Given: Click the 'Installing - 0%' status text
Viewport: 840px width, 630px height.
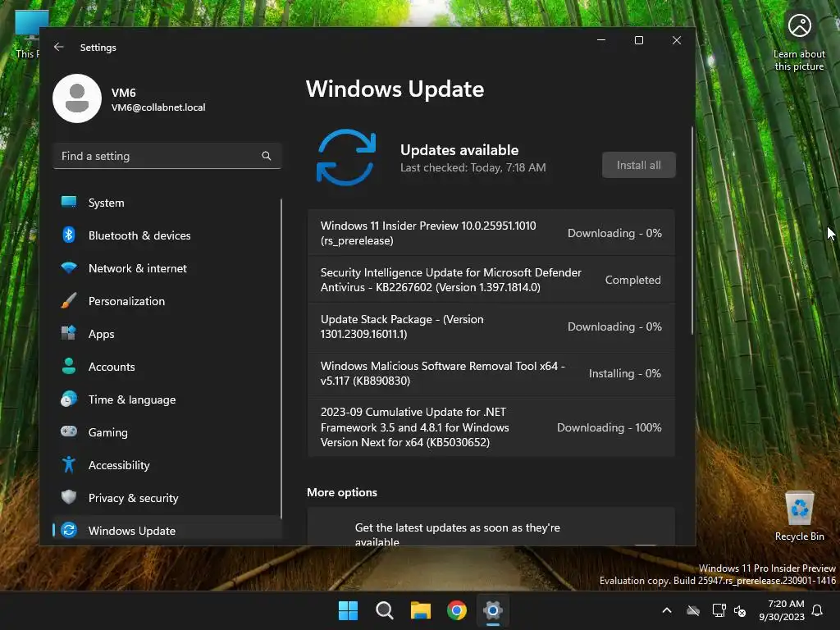Looking at the screenshot, I should pyautogui.click(x=624, y=373).
